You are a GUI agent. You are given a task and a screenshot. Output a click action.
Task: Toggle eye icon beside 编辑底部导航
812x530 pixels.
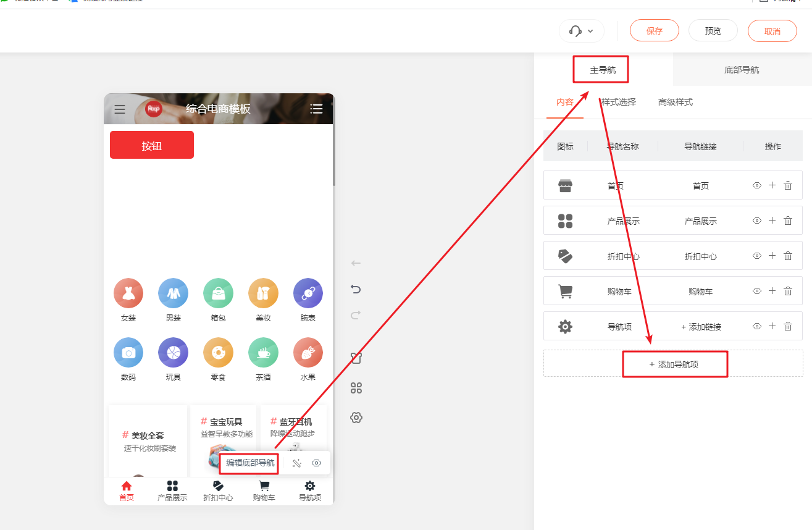[317, 463]
